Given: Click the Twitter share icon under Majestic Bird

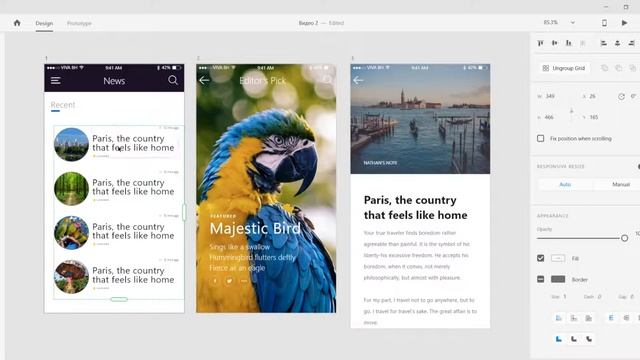Looking at the screenshot, I should [x=229, y=281].
